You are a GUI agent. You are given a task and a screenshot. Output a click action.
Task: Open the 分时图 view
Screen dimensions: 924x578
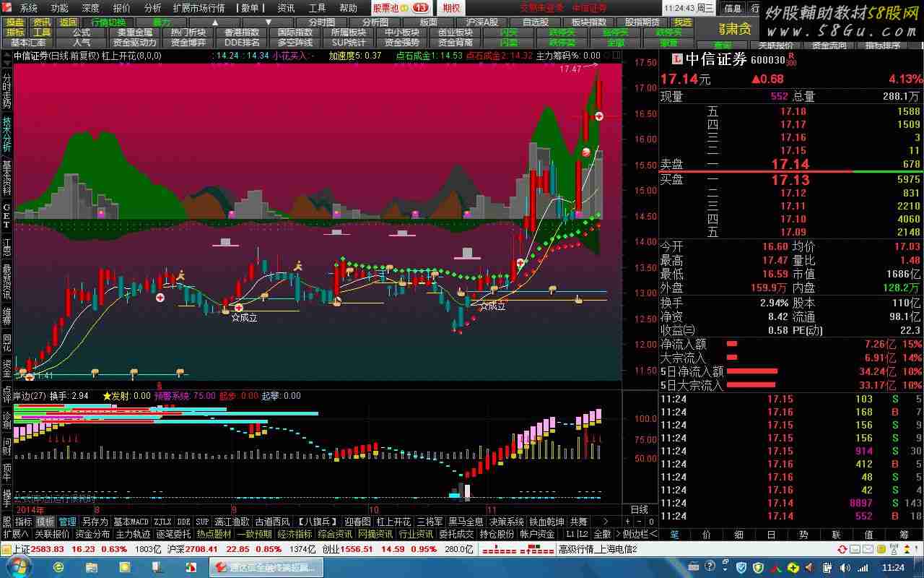pos(322,22)
